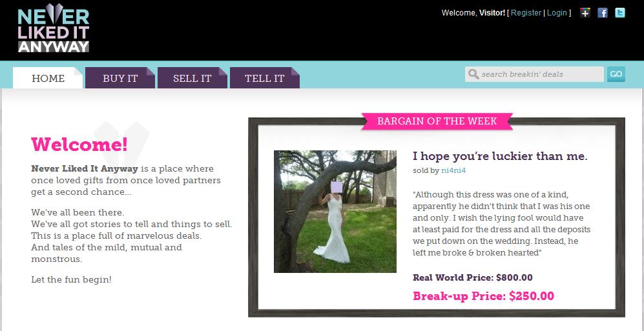This screenshot has width=644, height=331.
Task: Switch to the BUY IT tab
Action: pyautogui.click(x=120, y=78)
